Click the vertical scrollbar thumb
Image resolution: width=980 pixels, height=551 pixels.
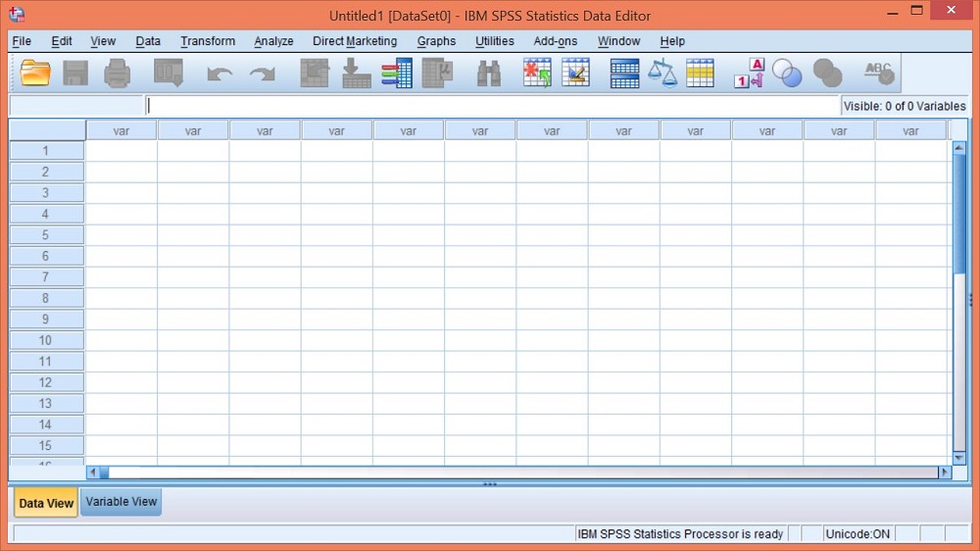pos(958,214)
